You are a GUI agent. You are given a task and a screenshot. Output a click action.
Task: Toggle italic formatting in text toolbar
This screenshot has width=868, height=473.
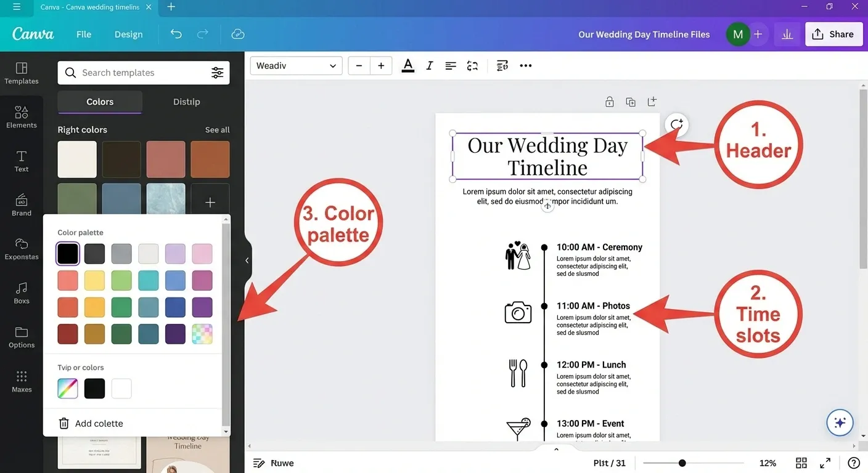[x=429, y=65]
